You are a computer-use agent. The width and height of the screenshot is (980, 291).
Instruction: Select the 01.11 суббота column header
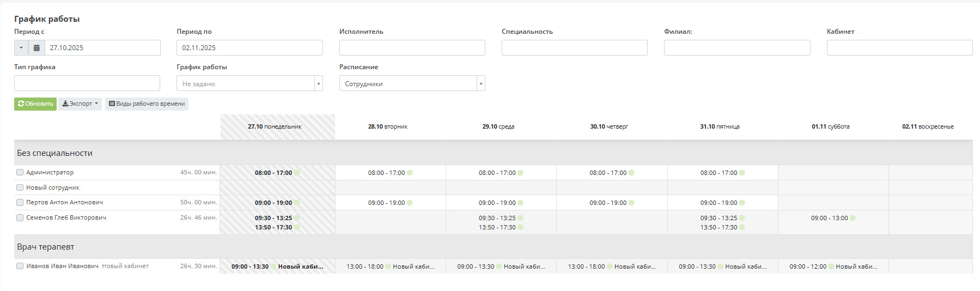[x=830, y=126]
